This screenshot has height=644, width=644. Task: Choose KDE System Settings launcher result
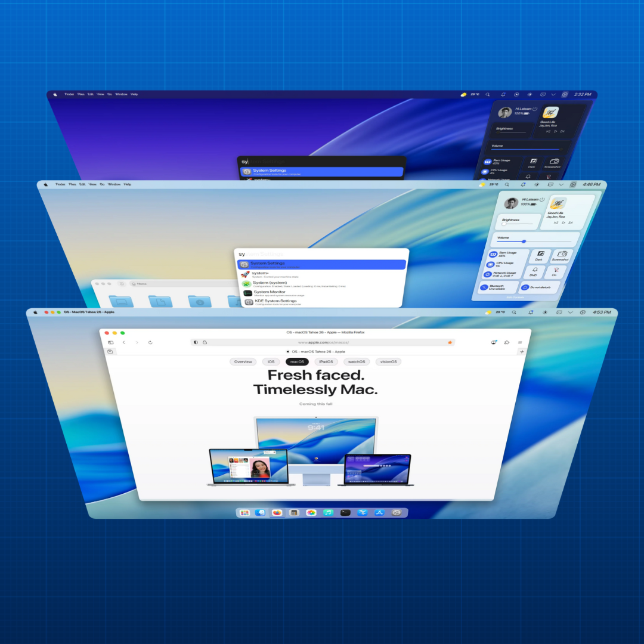[322, 302]
